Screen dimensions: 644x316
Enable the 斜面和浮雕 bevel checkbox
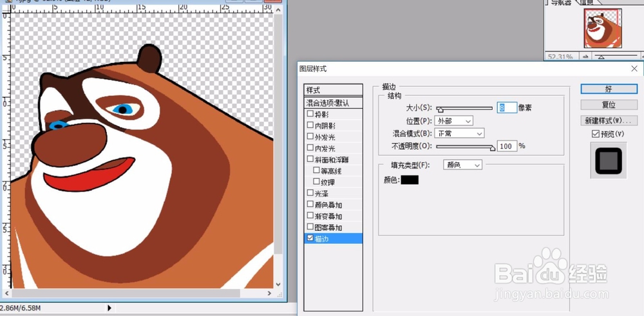click(x=310, y=159)
